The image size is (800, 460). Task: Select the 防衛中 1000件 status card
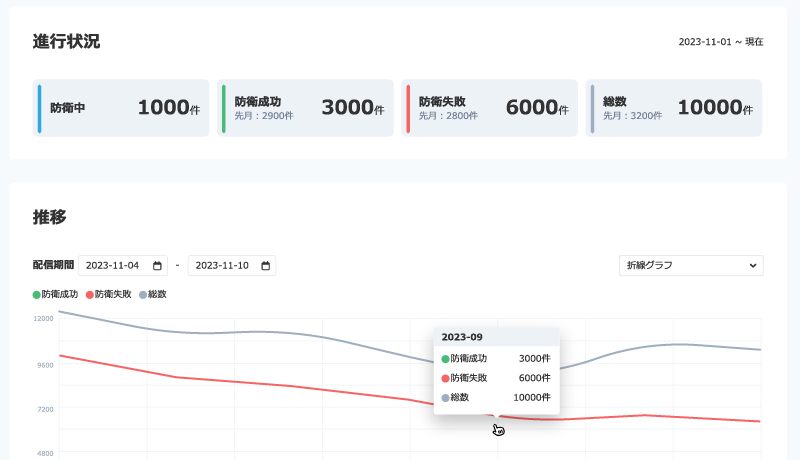click(x=121, y=108)
